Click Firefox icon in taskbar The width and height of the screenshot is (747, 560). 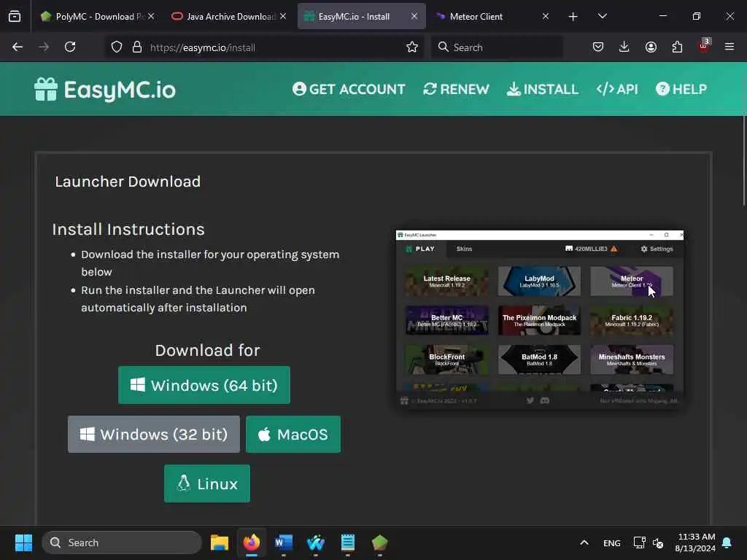tap(252, 542)
